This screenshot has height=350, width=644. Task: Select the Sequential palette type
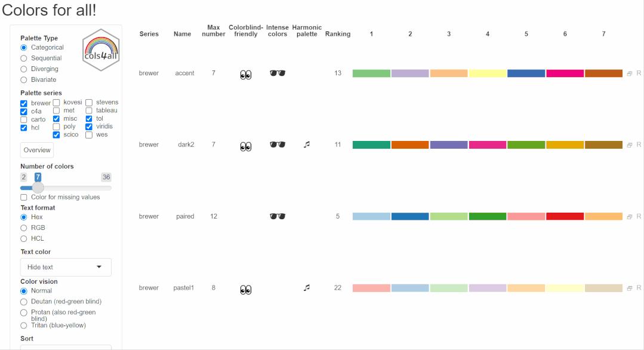click(x=24, y=59)
